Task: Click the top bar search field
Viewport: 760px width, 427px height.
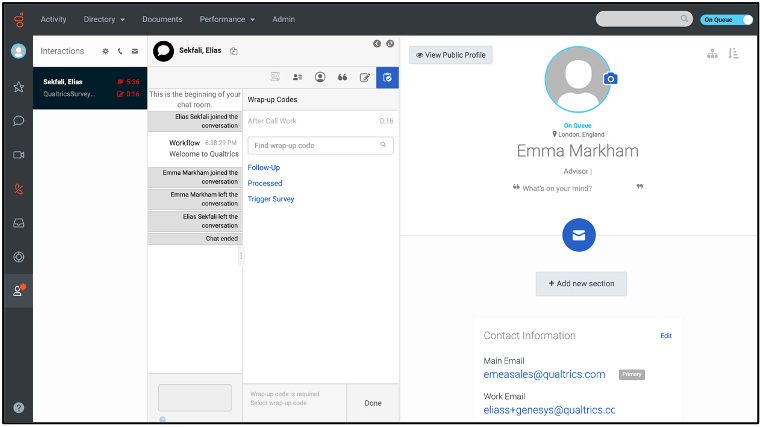Action: click(644, 19)
